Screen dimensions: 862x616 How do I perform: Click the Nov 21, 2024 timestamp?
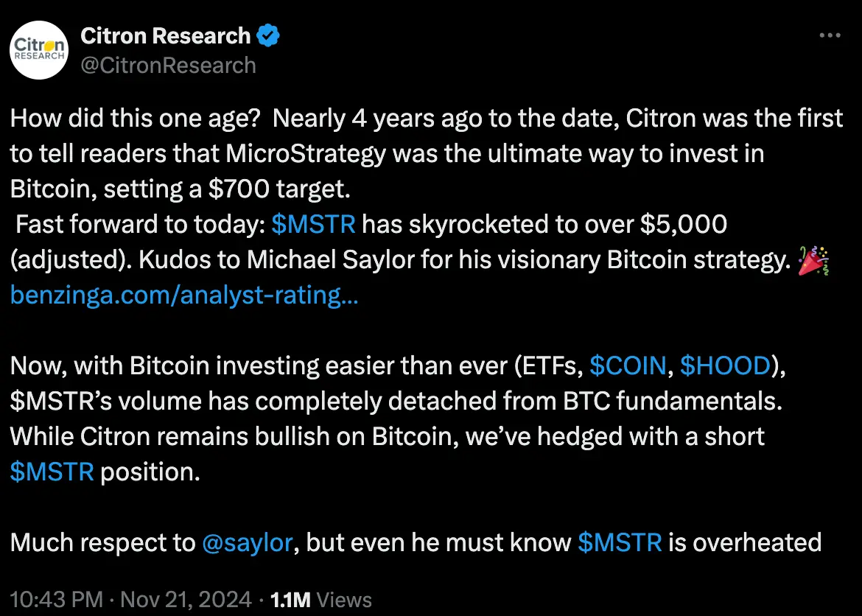(186, 599)
